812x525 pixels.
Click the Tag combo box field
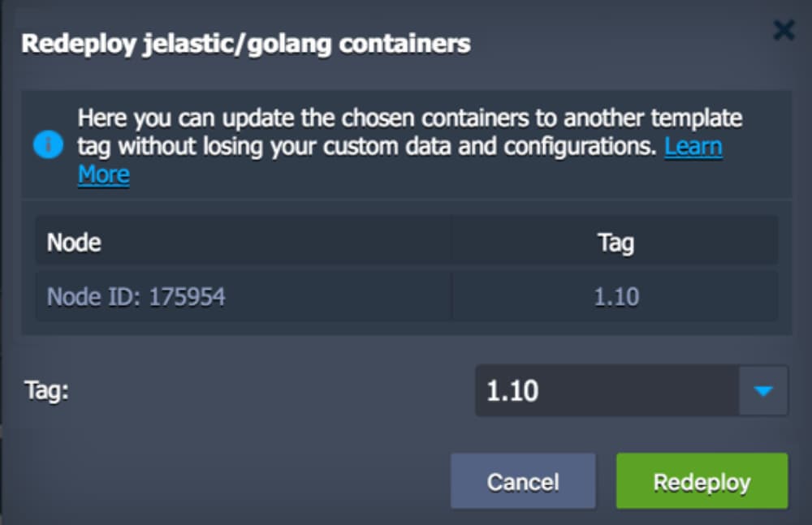[607, 391]
